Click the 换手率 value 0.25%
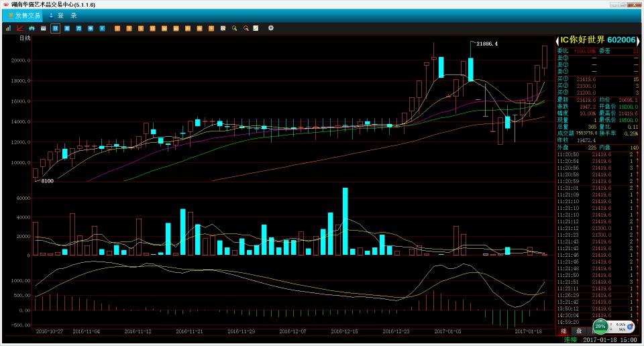 pos(632,133)
